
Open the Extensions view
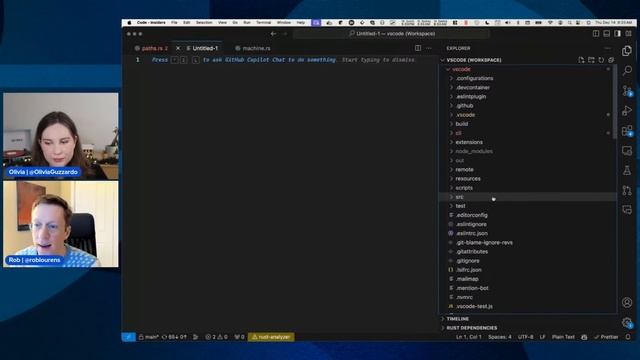click(627, 131)
